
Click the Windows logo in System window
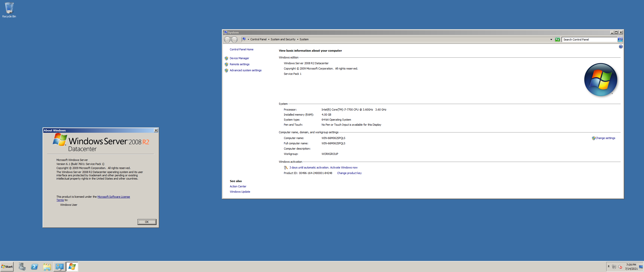point(601,80)
